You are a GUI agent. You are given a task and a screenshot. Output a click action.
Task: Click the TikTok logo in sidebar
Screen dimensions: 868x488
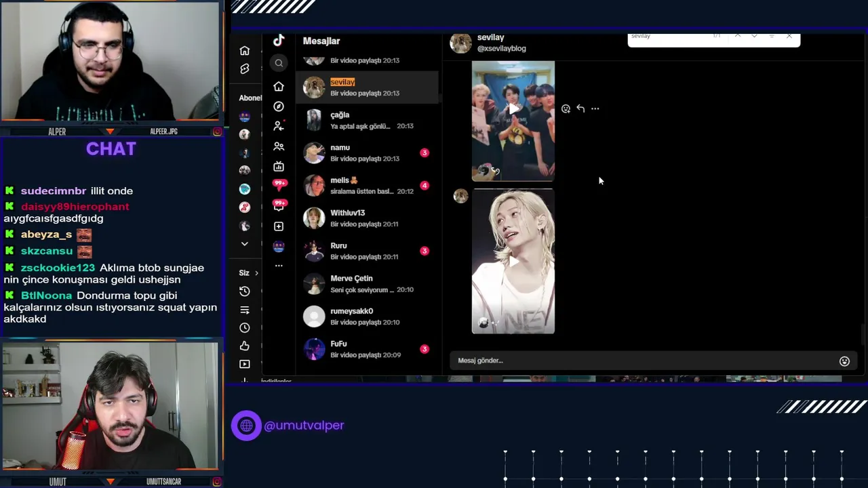[279, 41]
